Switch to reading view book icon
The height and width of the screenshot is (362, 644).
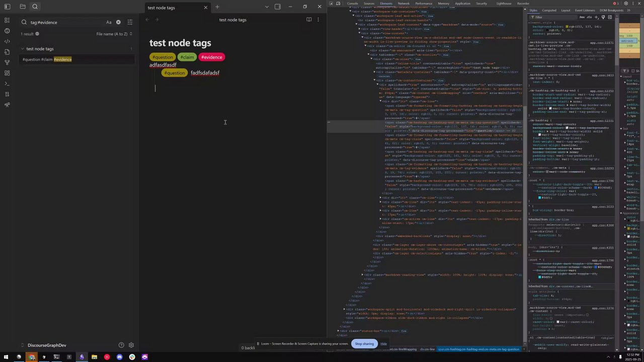coord(309,20)
